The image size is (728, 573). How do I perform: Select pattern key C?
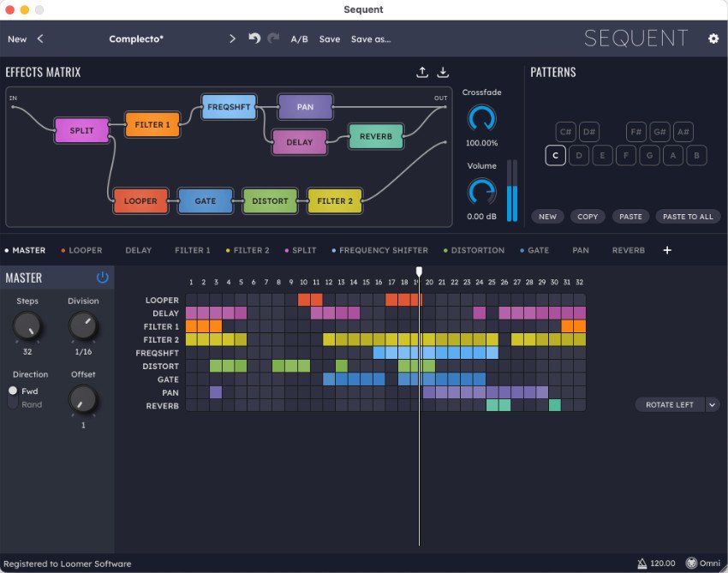(x=555, y=156)
